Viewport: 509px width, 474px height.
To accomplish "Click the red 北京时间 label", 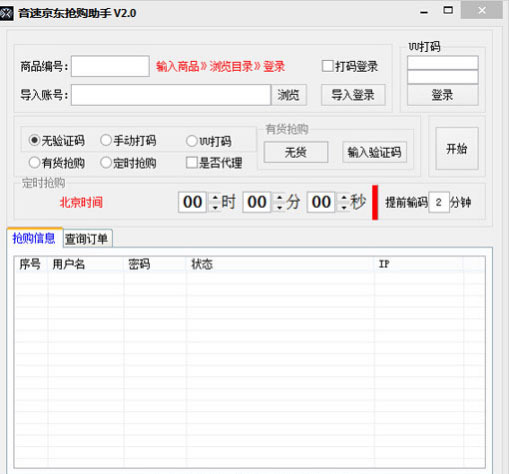I will (81, 202).
